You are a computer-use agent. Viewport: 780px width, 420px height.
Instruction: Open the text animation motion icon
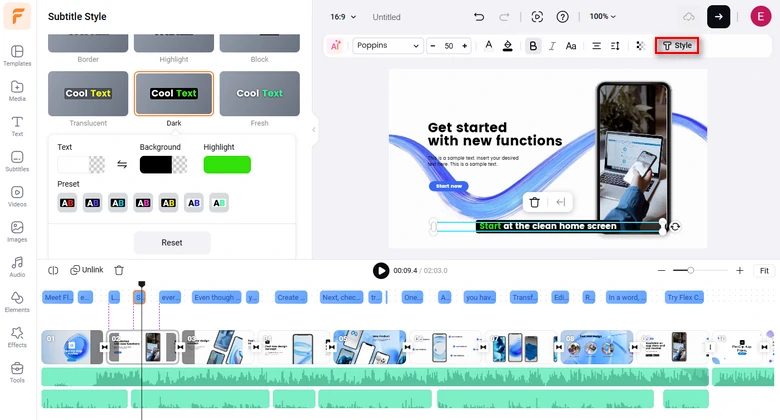641,46
